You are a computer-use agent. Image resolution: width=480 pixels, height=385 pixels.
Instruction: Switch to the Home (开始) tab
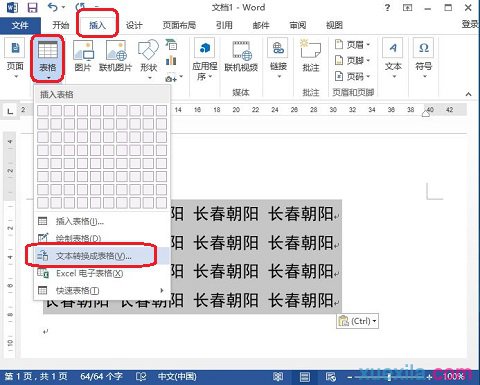(61, 25)
